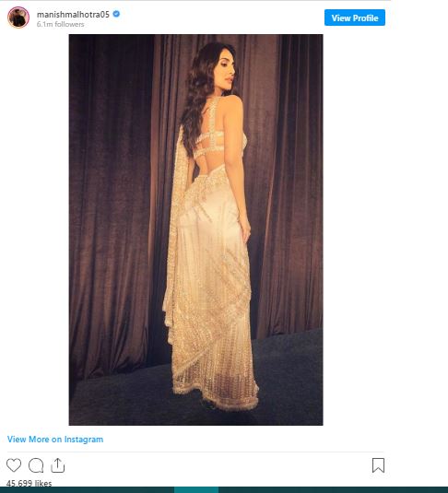Save the post with the bookmark icon
The height and width of the screenshot is (493, 448).
[x=378, y=465]
